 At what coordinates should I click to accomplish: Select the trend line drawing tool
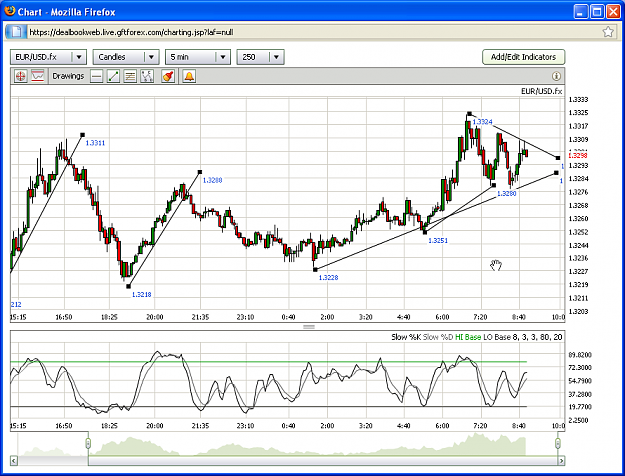pyautogui.click(x=114, y=76)
